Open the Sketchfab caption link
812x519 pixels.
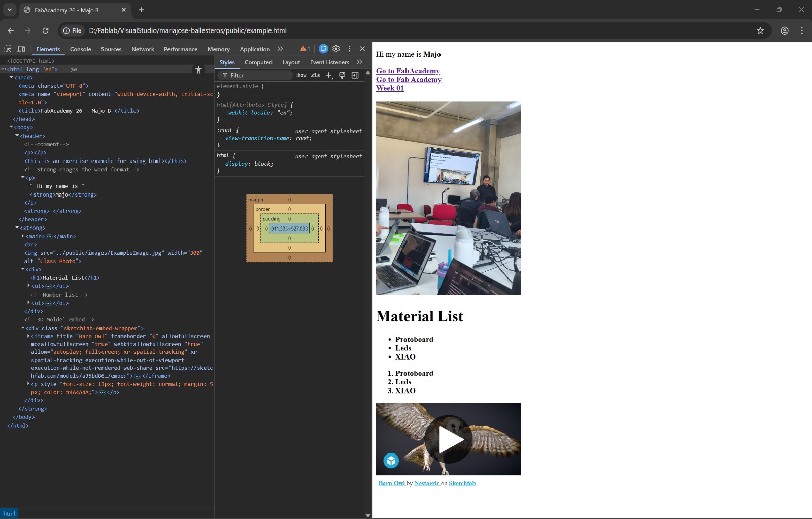click(462, 483)
